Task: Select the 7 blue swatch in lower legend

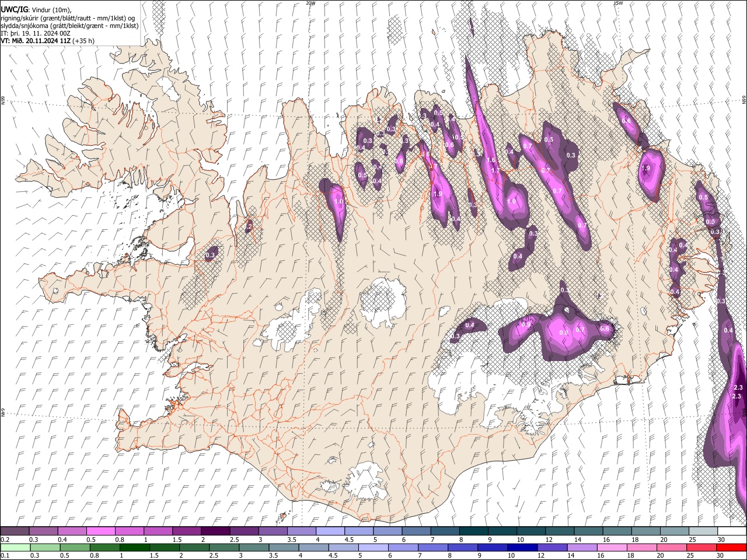Action: pos(433,548)
